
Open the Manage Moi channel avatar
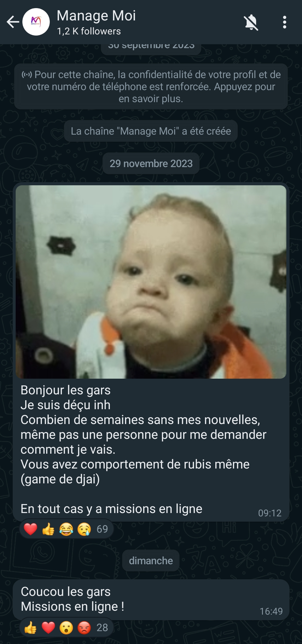[x=36, y=22]
